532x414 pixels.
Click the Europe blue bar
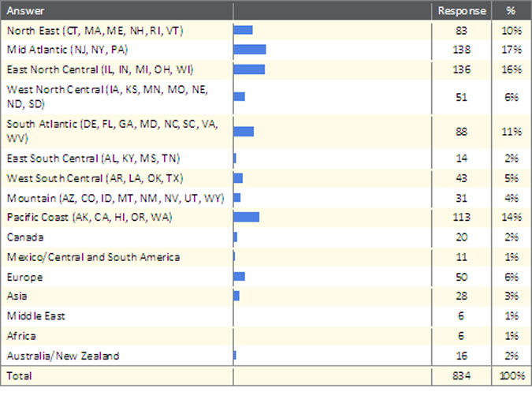click(x=240, y=277)
